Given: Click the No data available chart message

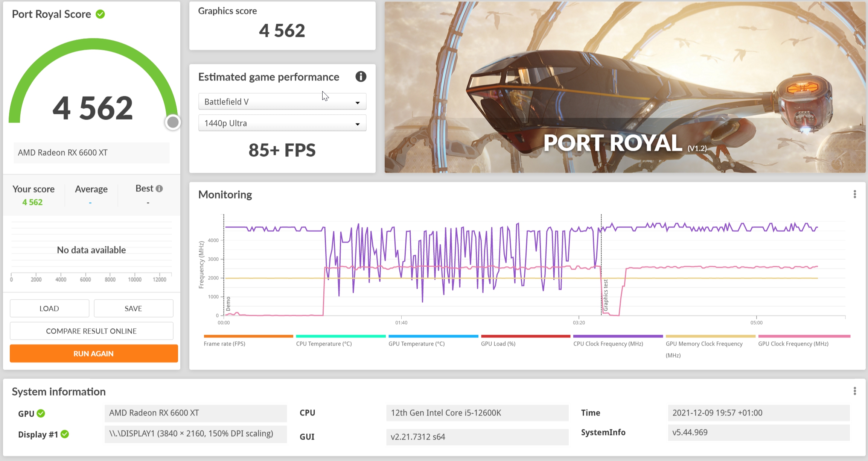Looking at the screenshot, I should pos(91,250).
